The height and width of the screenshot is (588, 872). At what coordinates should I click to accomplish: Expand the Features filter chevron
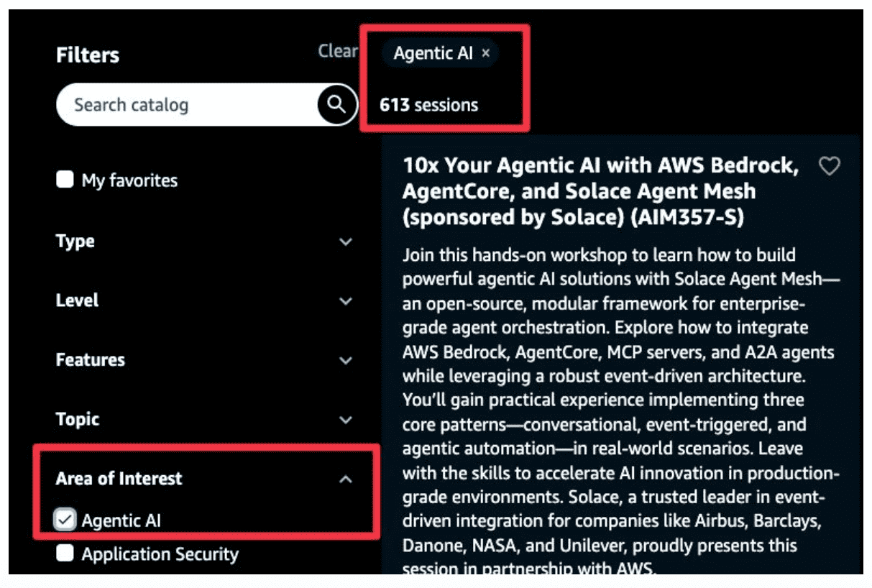point(346,360)
